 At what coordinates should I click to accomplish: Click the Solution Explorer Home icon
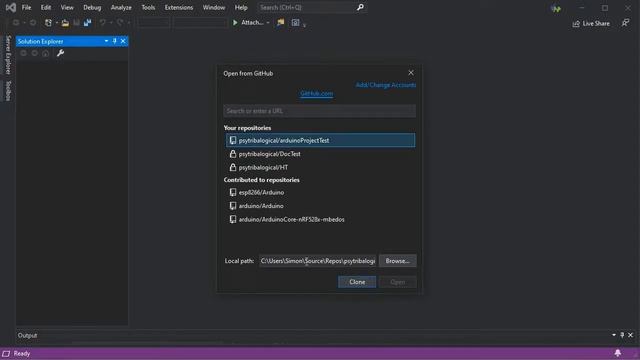[46, 53]
